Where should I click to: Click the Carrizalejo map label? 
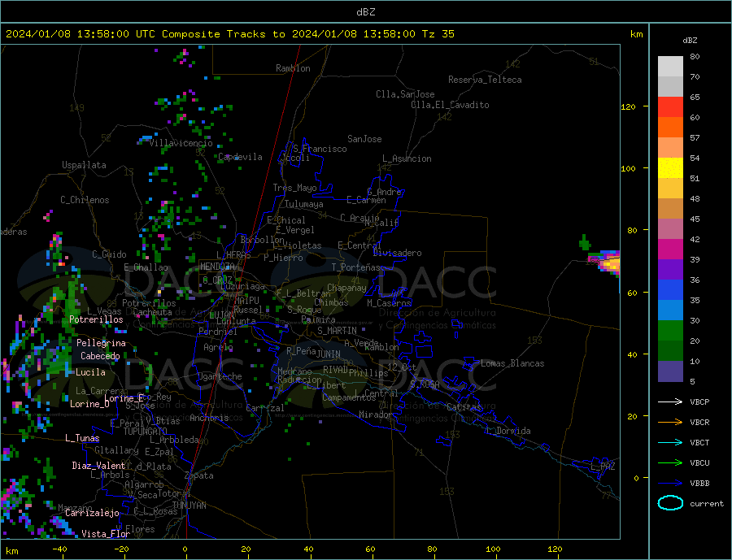(x=92, y=514)
